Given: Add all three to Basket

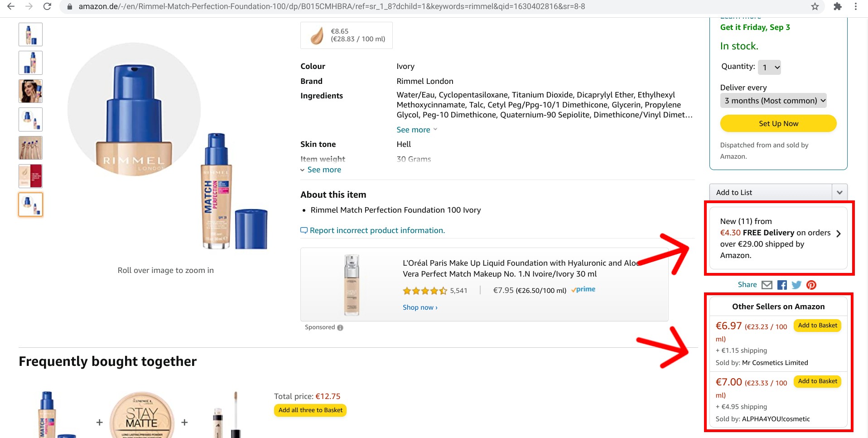Looking at the screenshot, I should click(x=310, y=410).
